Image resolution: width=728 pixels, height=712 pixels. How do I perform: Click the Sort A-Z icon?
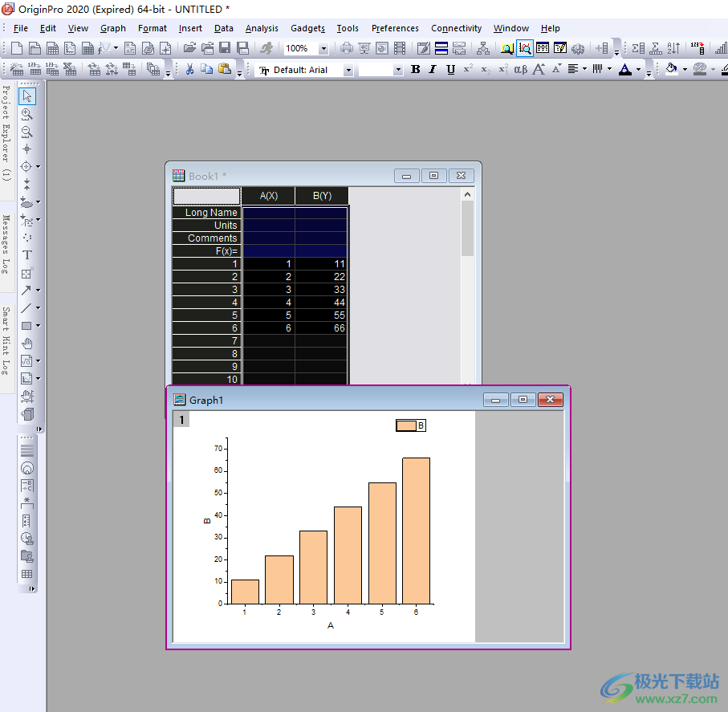click(x=673, y=48)
